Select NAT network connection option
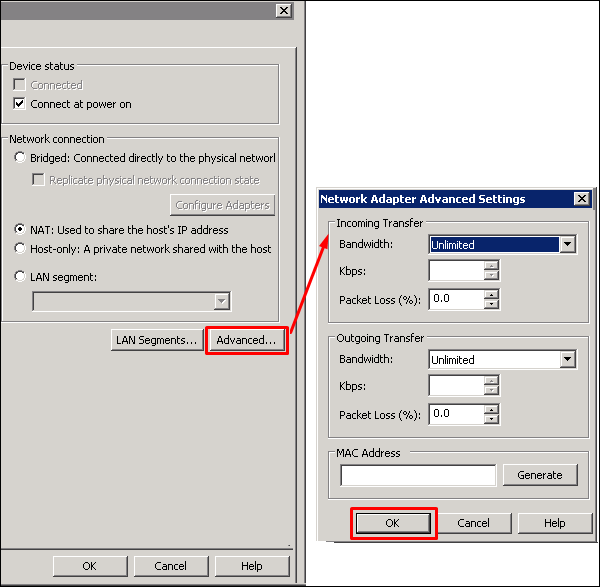The height and width of the screenshot is (587, 600). 20,230
